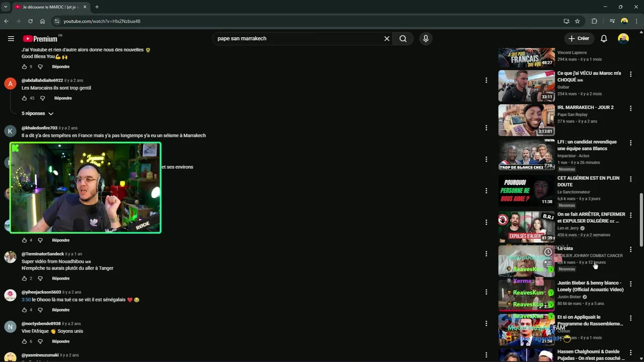The width and height of the screenshot is (644, 362).
Task: Like the @yiheejackson5603 comment
Action: coord(24,310)
